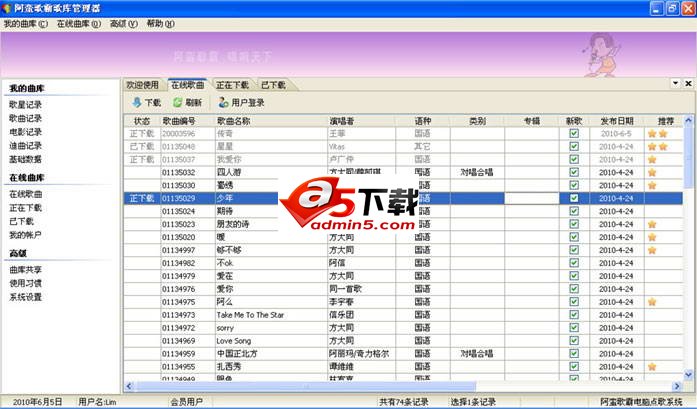Viewport: 697px width, 409px height.
Task: Toggle 新歌 checkbox for song 01134997
Action: [x=574, y=250]
